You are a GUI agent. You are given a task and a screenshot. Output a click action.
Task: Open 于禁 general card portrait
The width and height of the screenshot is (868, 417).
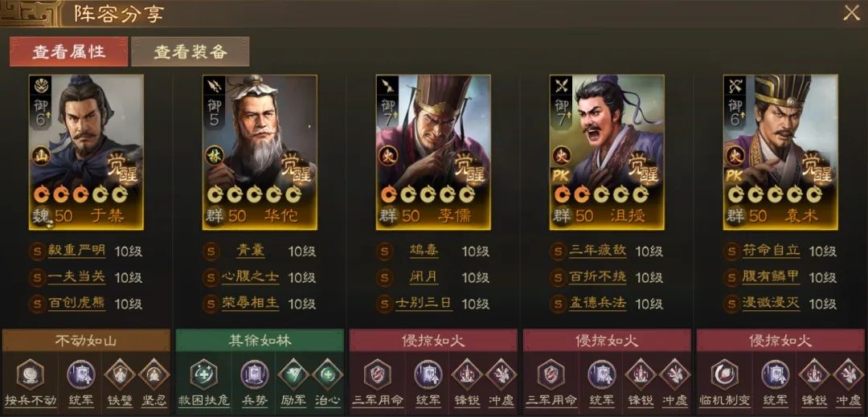pos(86,152)
